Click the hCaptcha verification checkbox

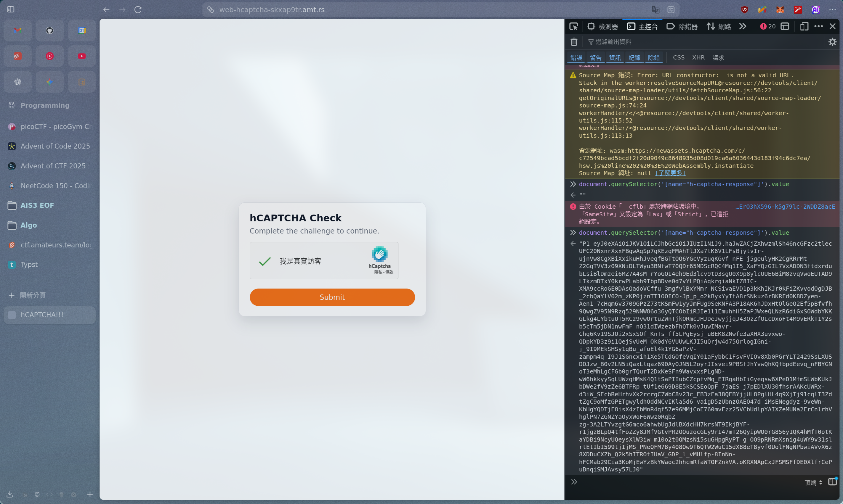[x=265, y=261]
